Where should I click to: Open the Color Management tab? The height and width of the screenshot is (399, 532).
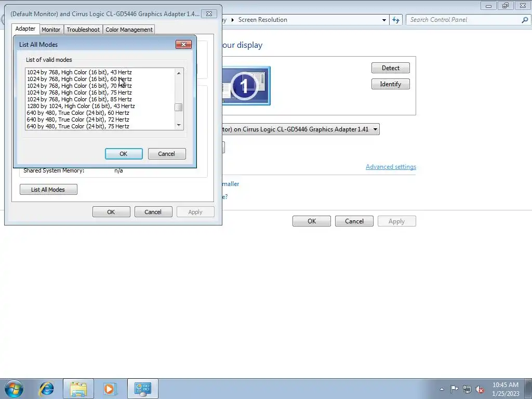pyautogui.click(x=129, y=30)
